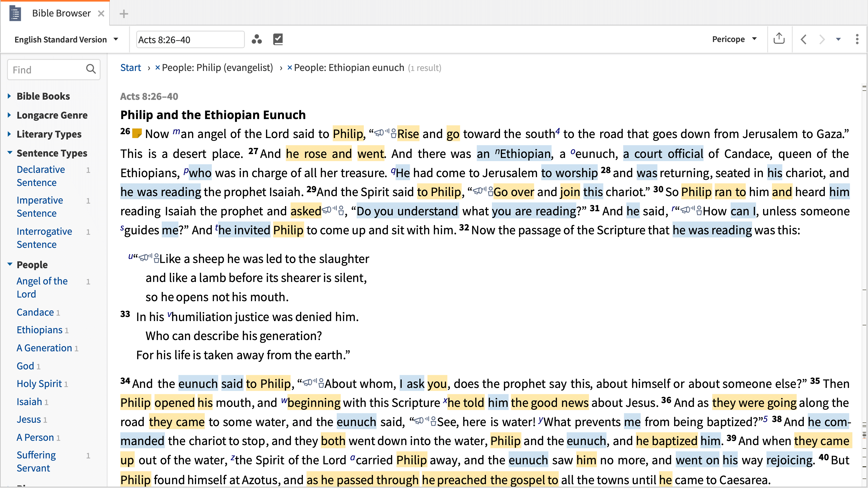Click the Acts 8:26–40 result heading
The width and height of the screenshot is (868, 488).
[149, 96]
